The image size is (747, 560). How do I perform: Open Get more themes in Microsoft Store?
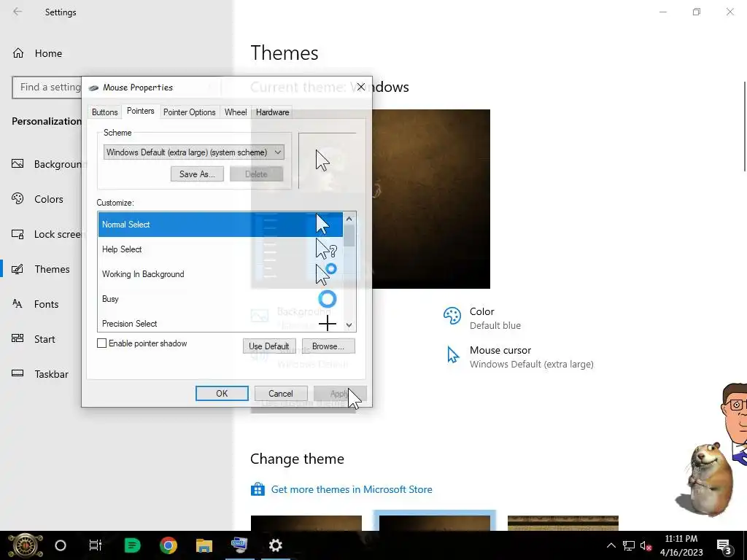[352, 489]
